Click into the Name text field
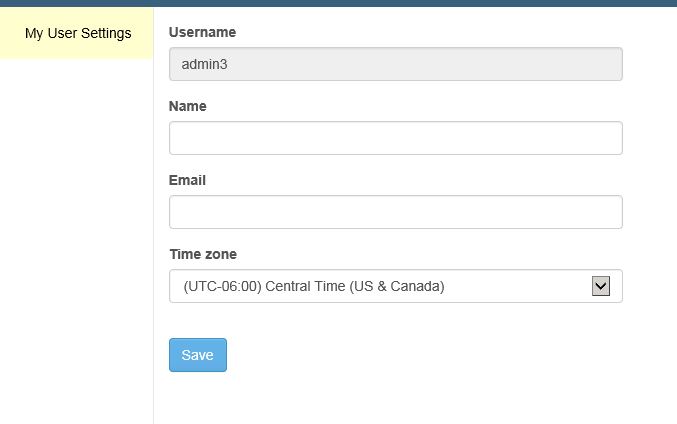Viewport: 677px width, 424px height. (395, 138)
